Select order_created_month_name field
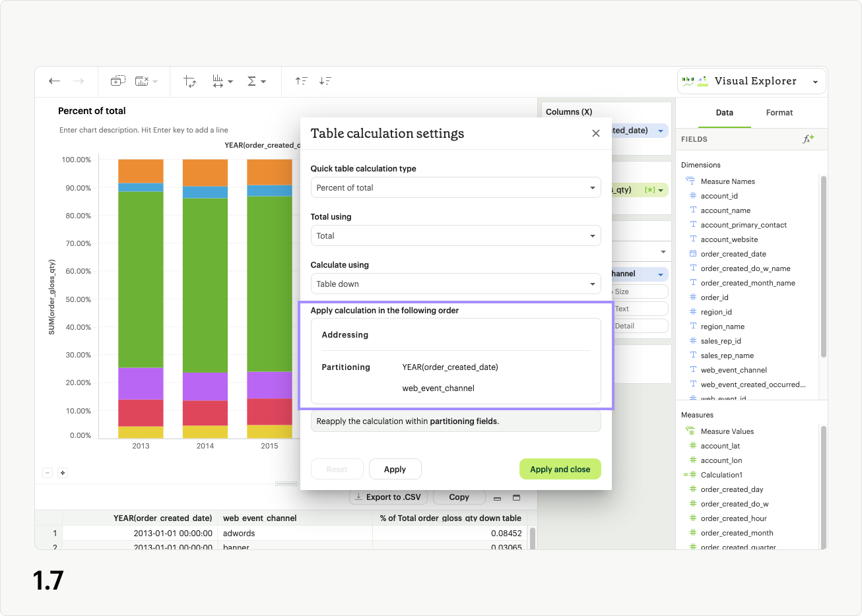 [x=748, y=283]
